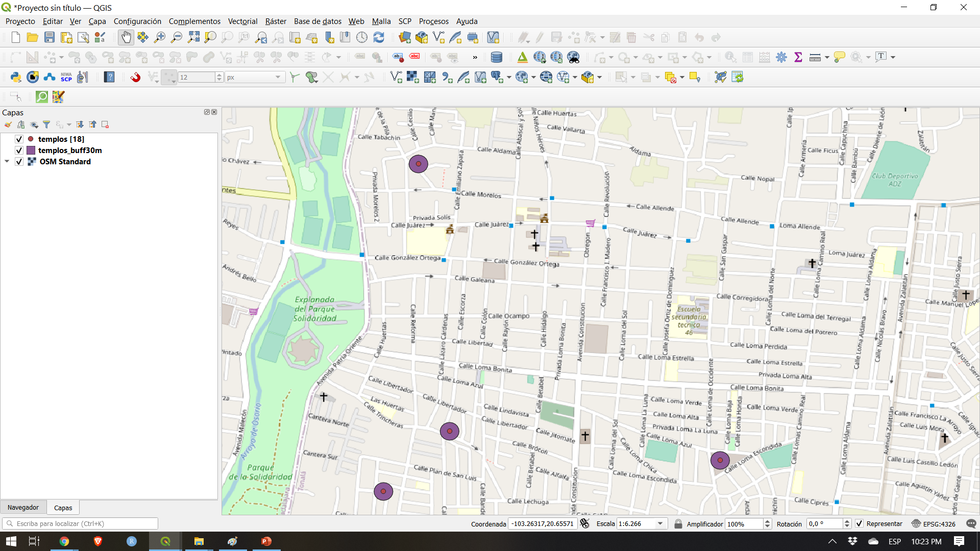The width and height of the screenshot is (980, 551).
Task: Save the project using the floppy disk icon
Action: tap(50, 37)
